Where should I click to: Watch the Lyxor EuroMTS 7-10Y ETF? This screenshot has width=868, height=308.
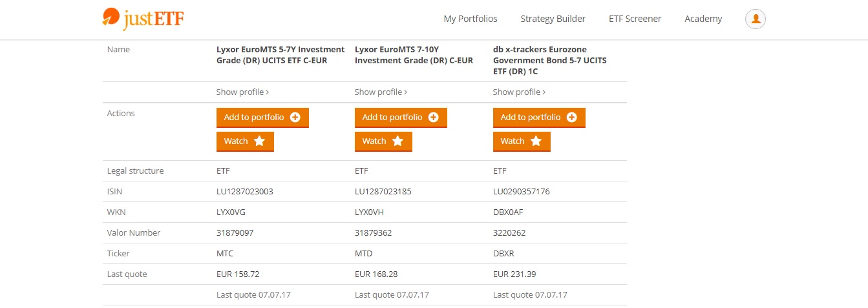pos(374,141)
